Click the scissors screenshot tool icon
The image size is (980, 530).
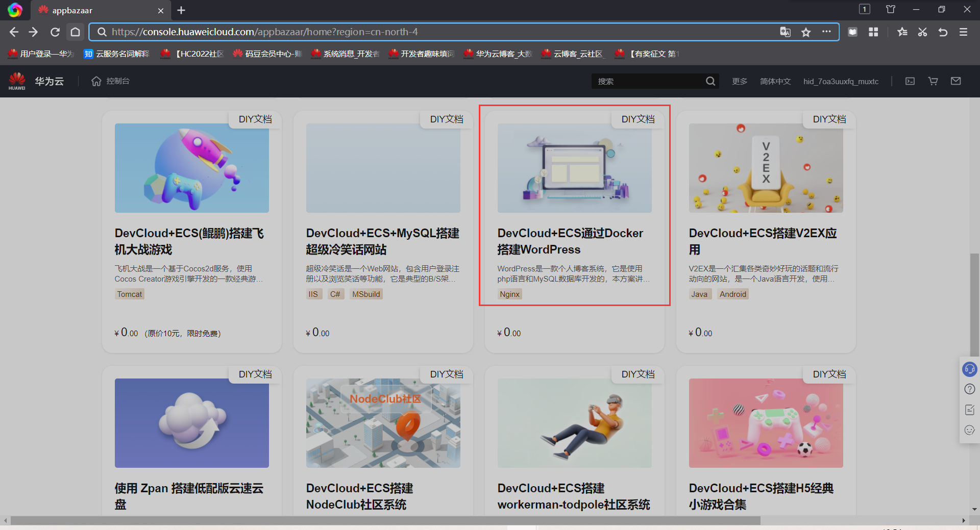coord(922,32)
